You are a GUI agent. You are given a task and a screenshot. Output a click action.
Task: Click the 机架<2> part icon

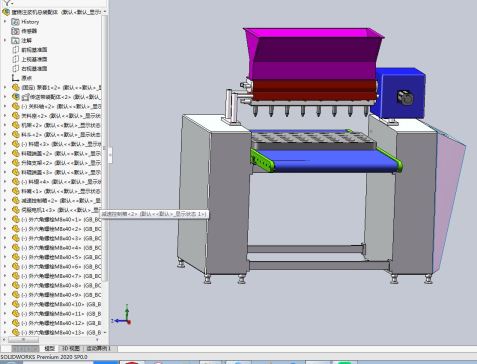(16, 125)
